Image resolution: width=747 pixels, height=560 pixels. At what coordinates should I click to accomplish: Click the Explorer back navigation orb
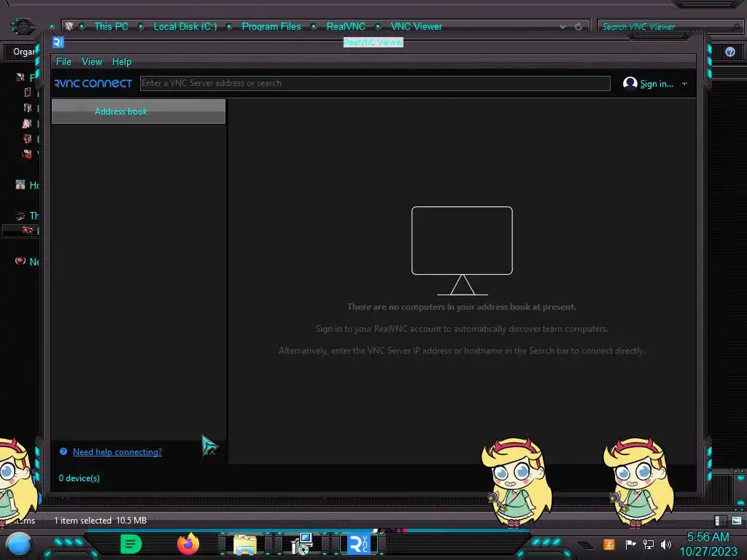pyautogui.click(x=23, y=26)
